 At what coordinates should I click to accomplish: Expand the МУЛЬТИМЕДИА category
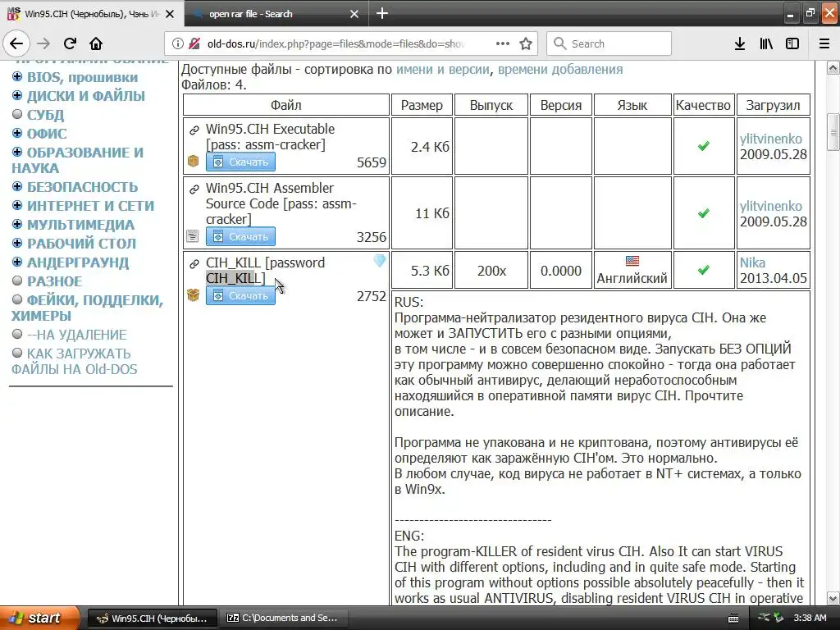(x=17, y=224)
